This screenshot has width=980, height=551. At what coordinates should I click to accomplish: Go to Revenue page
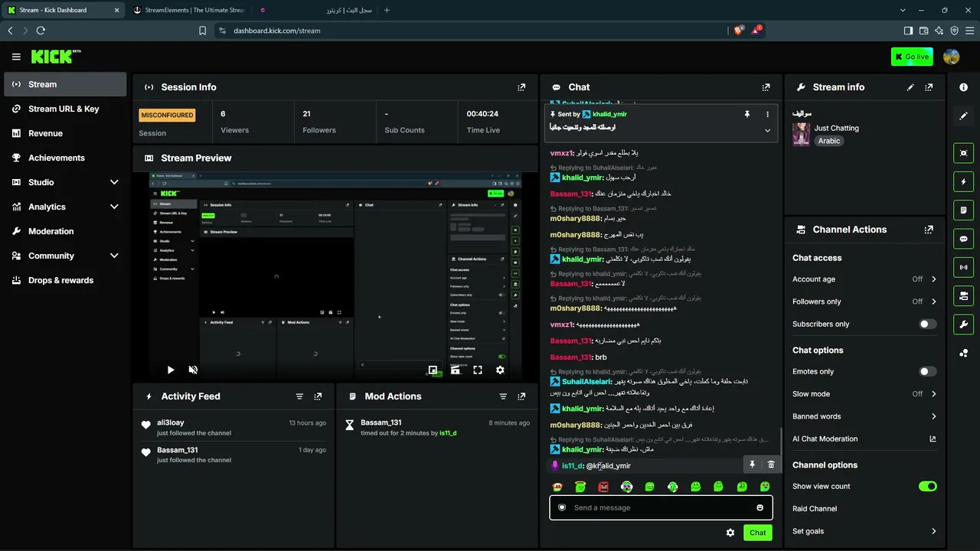tap(65, 133)
